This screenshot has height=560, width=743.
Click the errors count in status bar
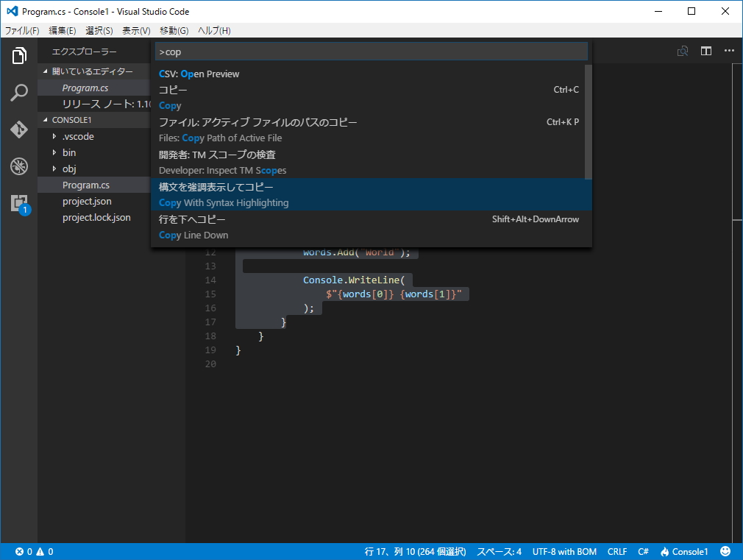pos(24,551)
